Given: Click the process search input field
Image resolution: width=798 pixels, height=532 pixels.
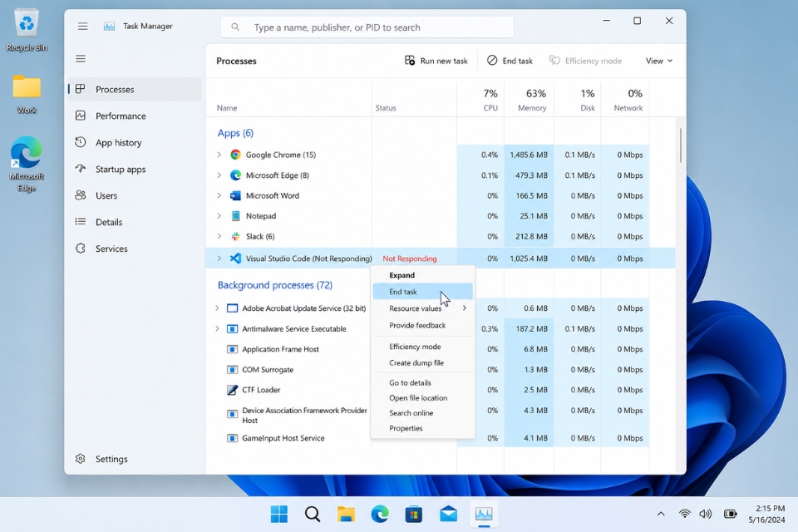Looking at the screenshot, I should pos(367,27).
